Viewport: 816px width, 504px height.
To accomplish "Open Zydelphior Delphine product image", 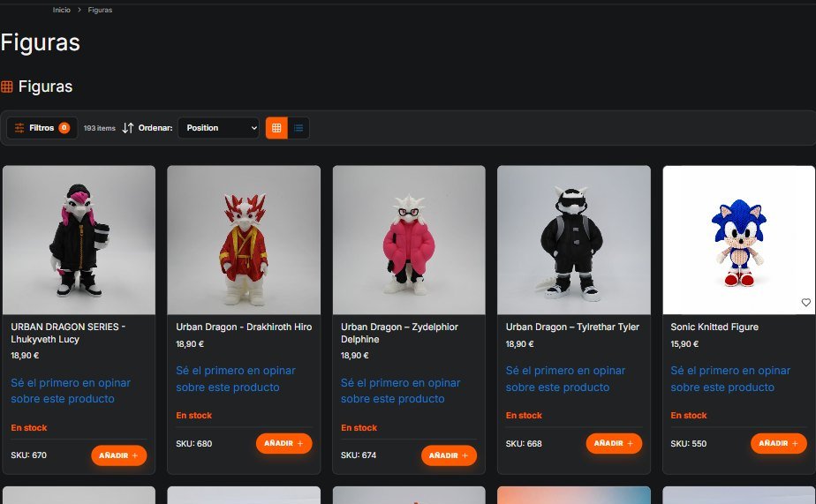I will (409, 240).
